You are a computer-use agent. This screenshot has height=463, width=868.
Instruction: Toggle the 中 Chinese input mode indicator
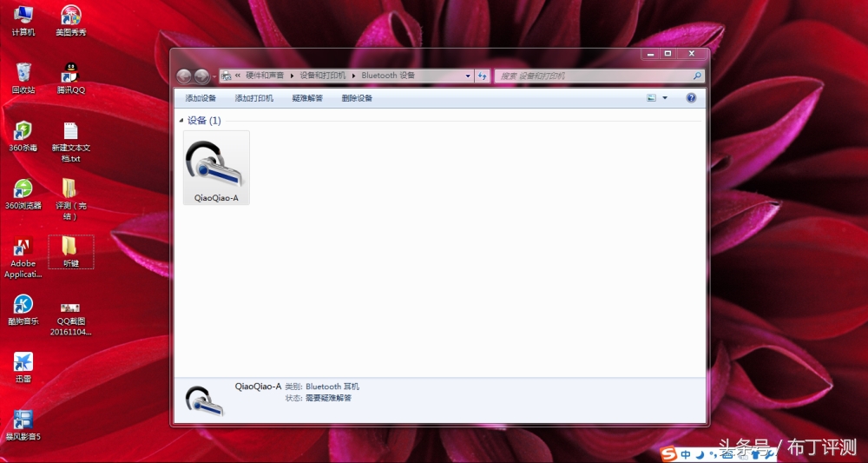point(687,454)
